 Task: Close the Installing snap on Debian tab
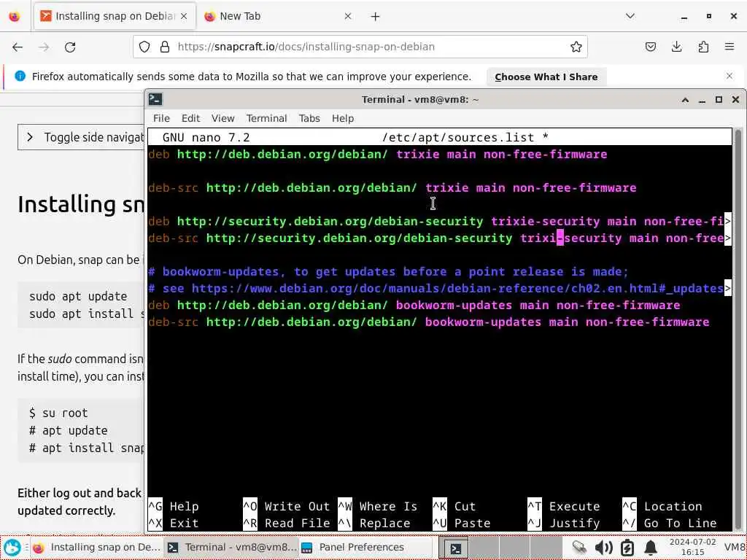tap(184, 16)
